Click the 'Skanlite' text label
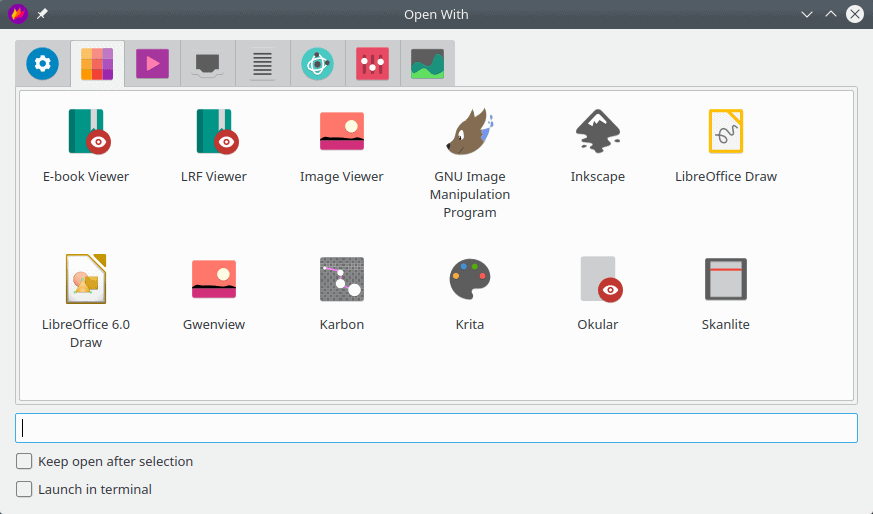 (x=726, y=324)
